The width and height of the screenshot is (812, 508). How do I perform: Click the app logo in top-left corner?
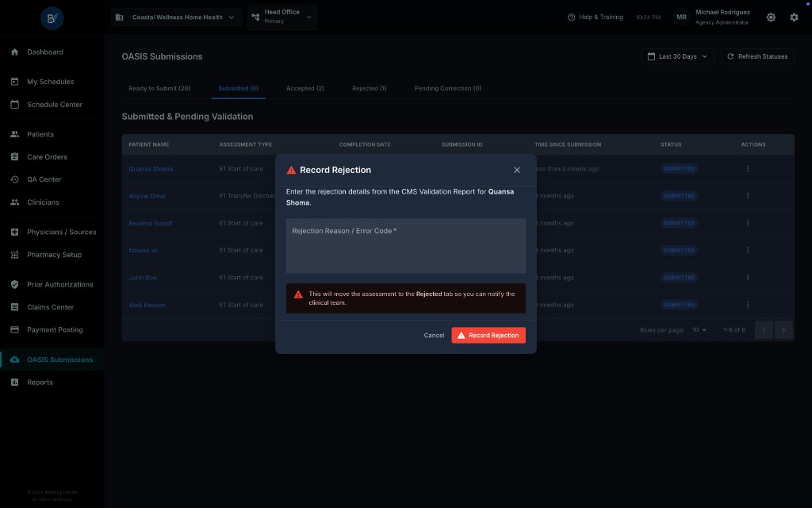[x=52, y=19]
